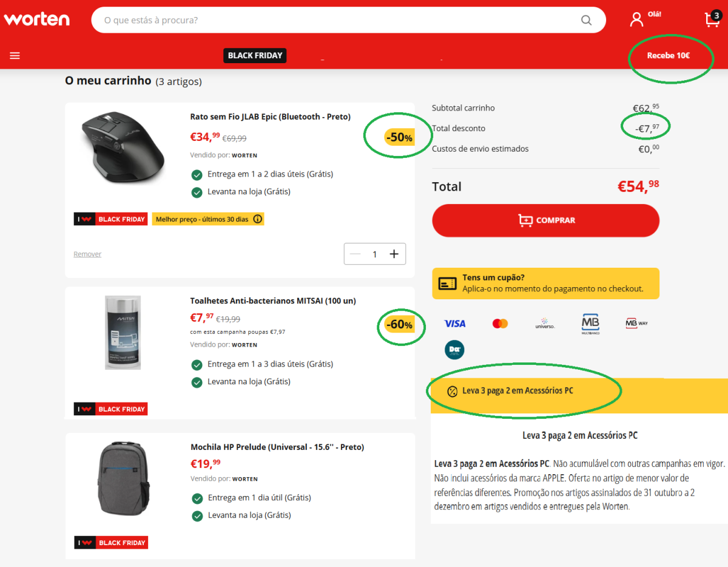728x567 pixels.
Task: Click the Worten logo
Action: tap(37, 19)
